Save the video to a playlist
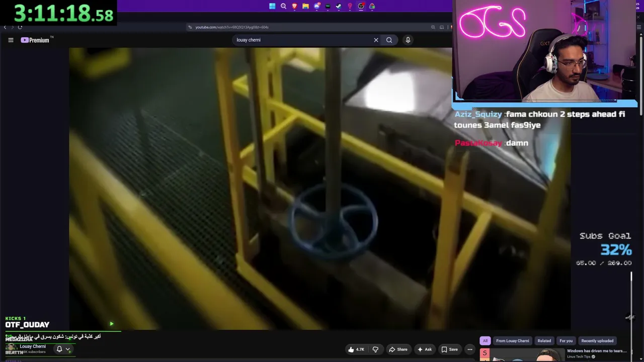The image size is (644, 362). (449, 349)
